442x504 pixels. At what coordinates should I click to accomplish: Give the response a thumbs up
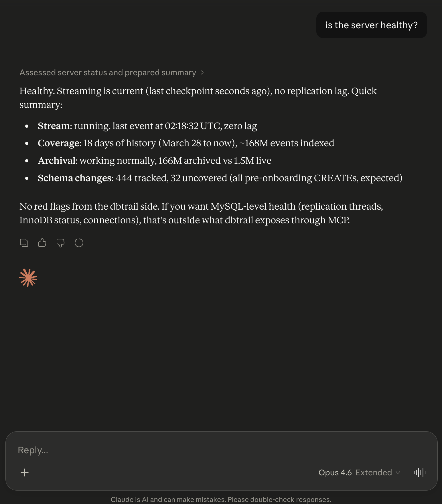42,243
